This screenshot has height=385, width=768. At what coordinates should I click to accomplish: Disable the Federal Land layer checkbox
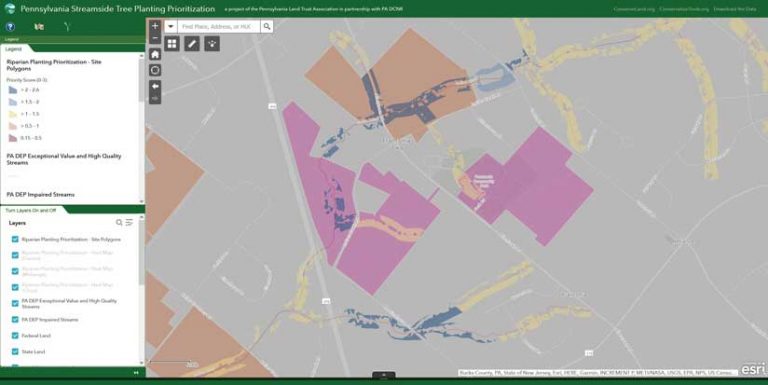[15, 336]
